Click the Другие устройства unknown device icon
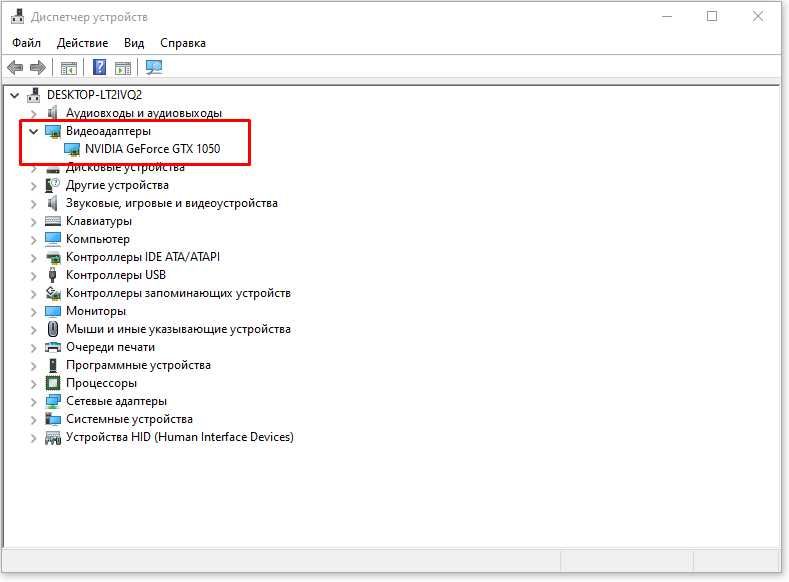 (x=52, y=185)
